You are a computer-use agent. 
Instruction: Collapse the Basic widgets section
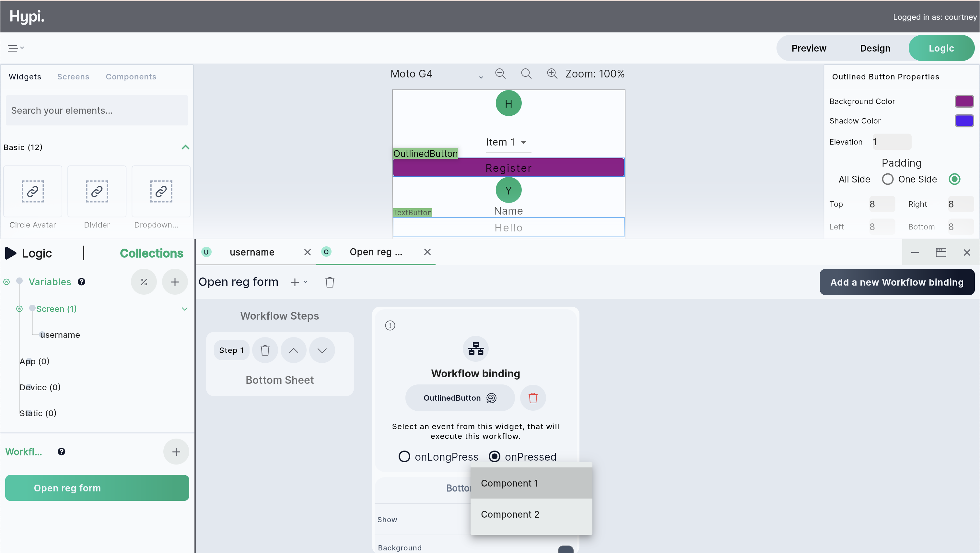pos(185,147)
